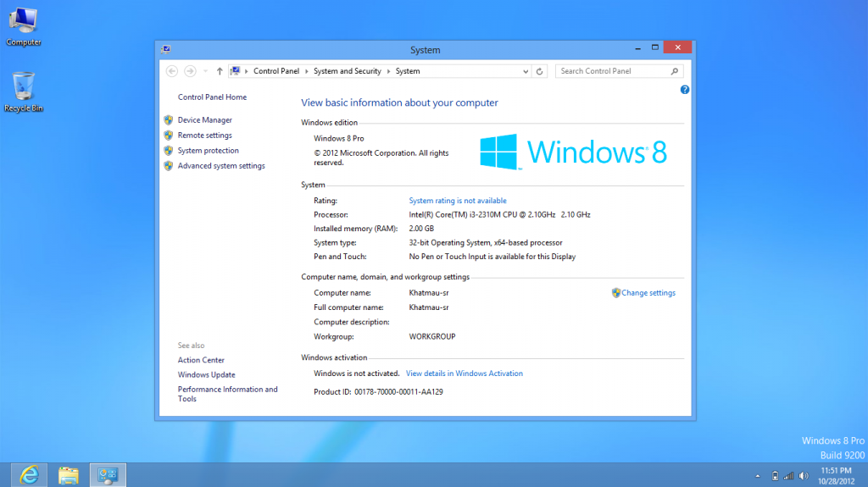Minimize the System window

pos(637,48)
